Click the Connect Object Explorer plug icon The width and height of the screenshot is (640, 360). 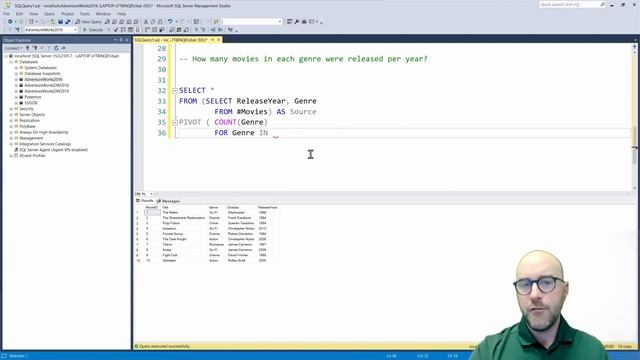tap(27, 48)
